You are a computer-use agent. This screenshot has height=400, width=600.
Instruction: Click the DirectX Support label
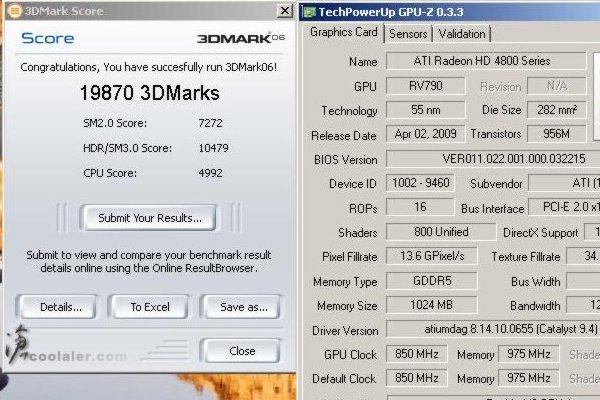point(540,233)
